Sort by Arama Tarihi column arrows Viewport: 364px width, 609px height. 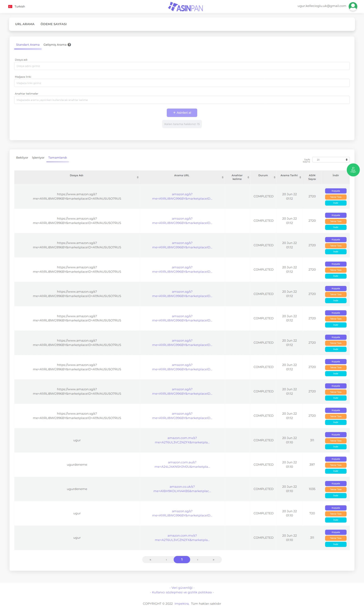pyautogui.click(x=300, y=177)
